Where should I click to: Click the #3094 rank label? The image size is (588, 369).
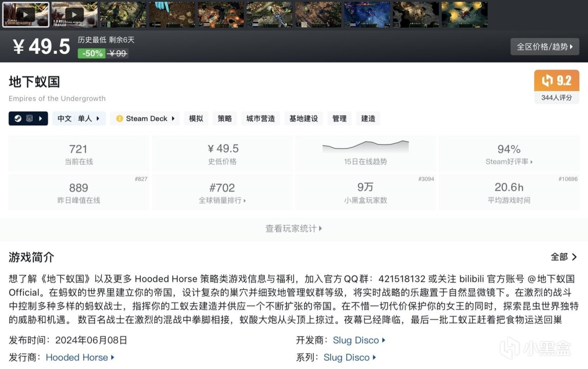coord(426,179)
